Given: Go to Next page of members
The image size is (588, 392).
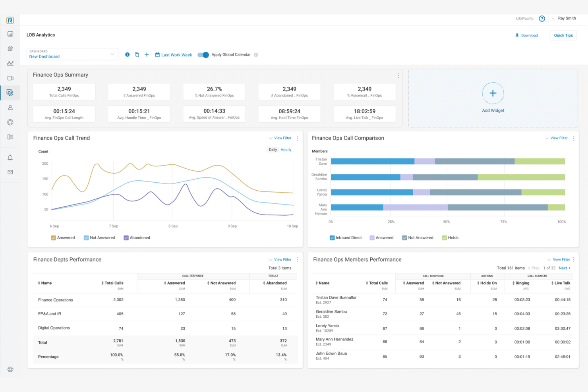Looking at the screenshot, I should (564, 268).
